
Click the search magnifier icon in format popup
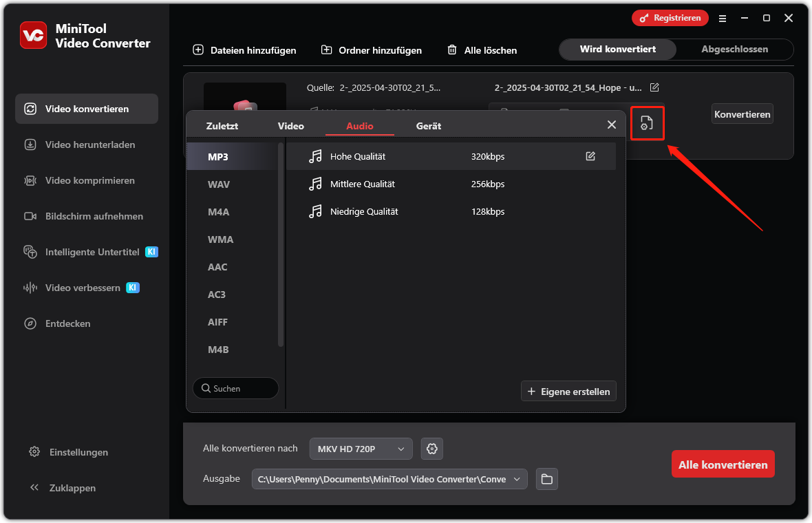(206, 388)
